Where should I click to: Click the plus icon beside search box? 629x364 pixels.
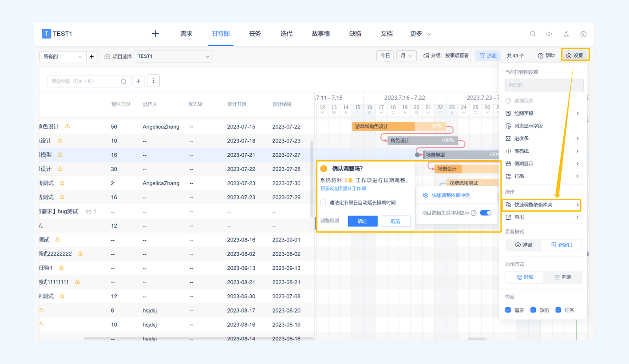tap(138, 81)
